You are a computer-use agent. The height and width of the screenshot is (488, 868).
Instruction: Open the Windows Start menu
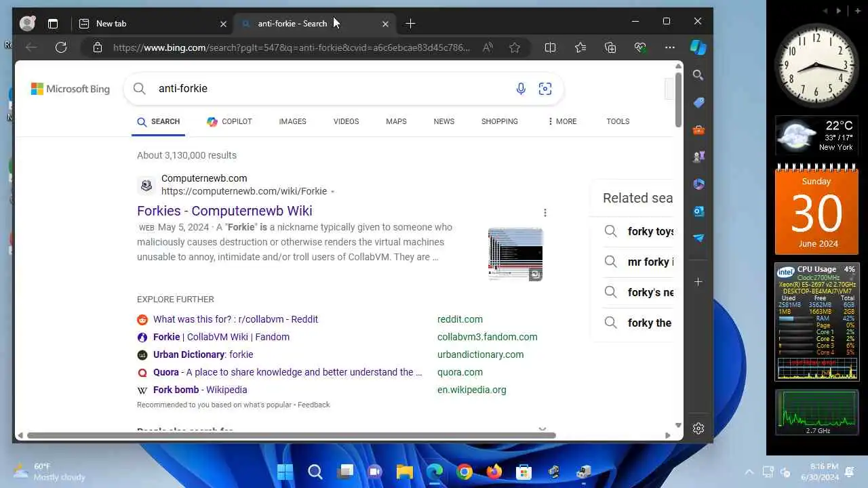pyautogui.click(x=285, y=471)
